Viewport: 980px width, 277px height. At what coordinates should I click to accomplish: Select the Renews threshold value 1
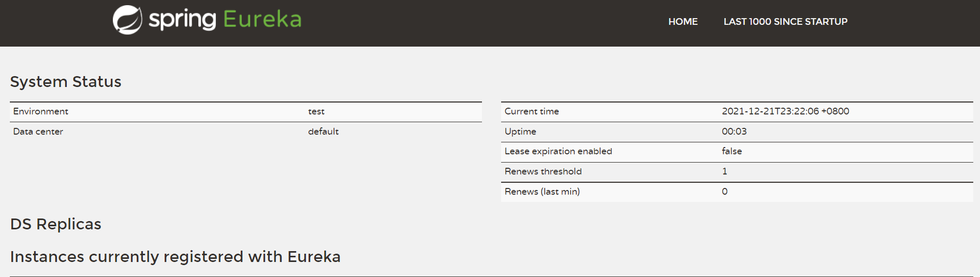pos(725,171)
